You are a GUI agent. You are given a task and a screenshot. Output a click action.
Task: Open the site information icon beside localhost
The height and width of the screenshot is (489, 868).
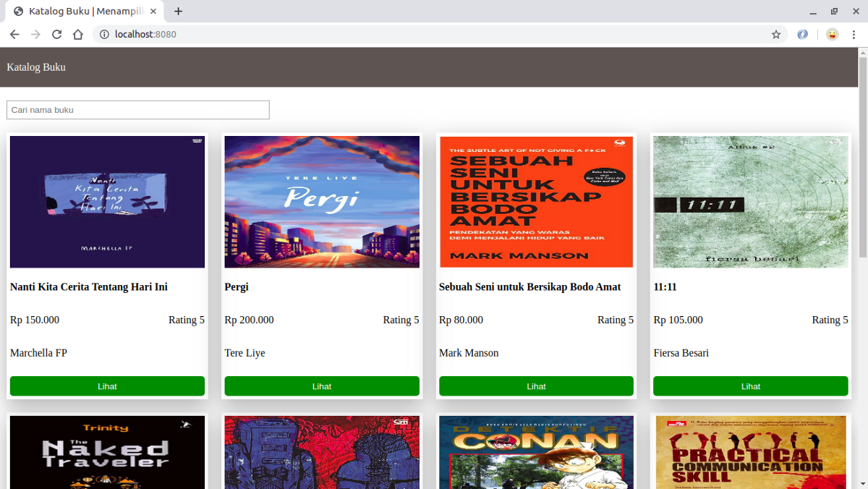[104, 34]
